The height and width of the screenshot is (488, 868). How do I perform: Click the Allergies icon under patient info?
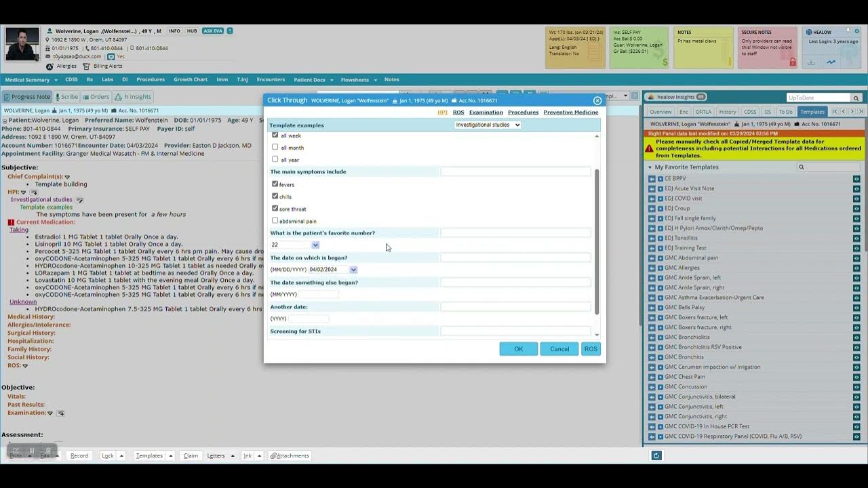pyautogui.click(x=50, y=66)
